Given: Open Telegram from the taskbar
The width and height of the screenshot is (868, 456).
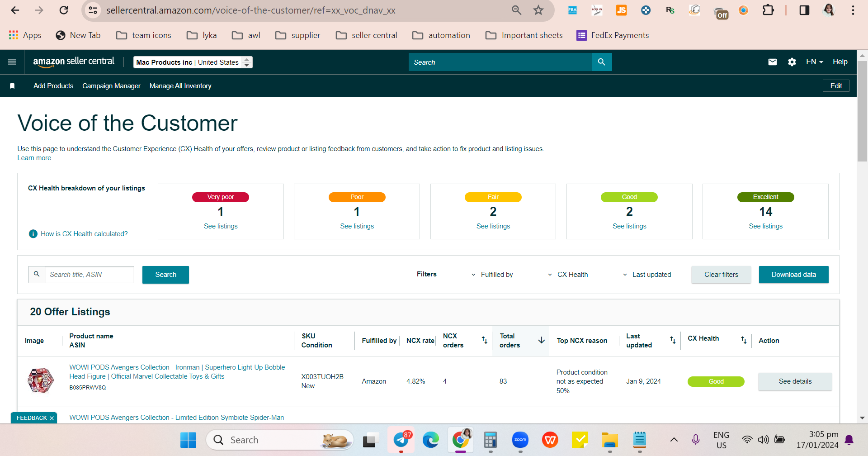Looking at the screenshot, I should pos(401,440).
